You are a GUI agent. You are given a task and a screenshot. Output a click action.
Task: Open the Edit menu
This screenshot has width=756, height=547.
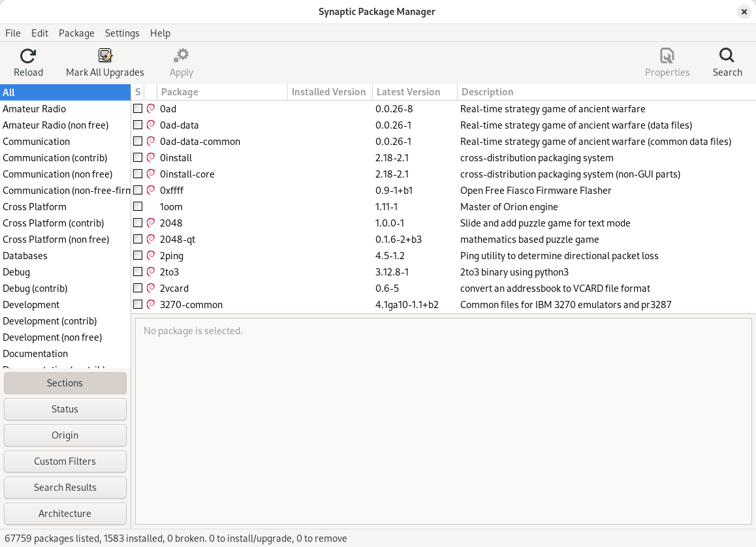pos(40,33)
